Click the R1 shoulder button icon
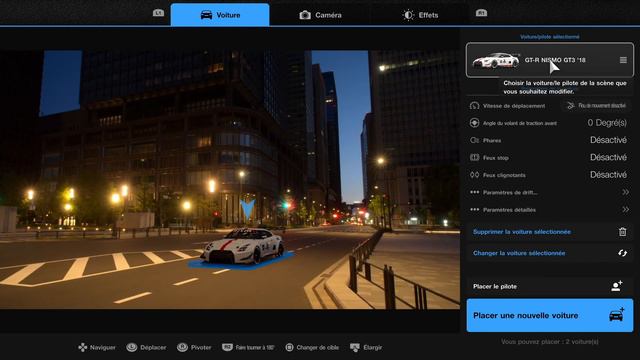 (x=482, y=13)
